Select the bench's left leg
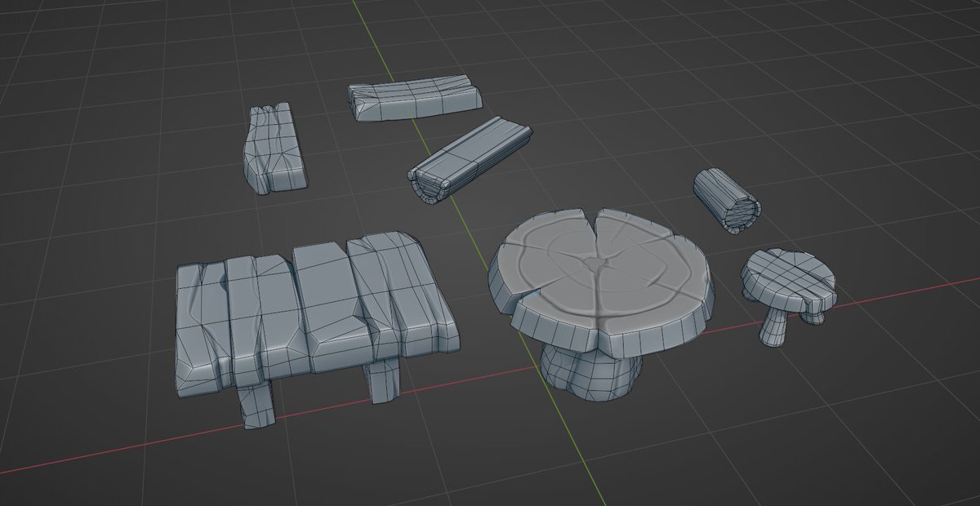 (x=257, y=404)
